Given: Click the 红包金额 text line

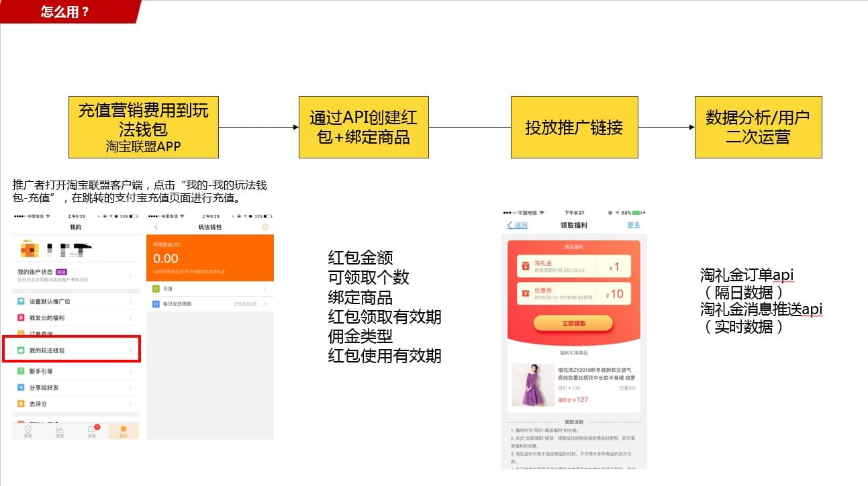Looking at the screenshot, I should point(360,258).
